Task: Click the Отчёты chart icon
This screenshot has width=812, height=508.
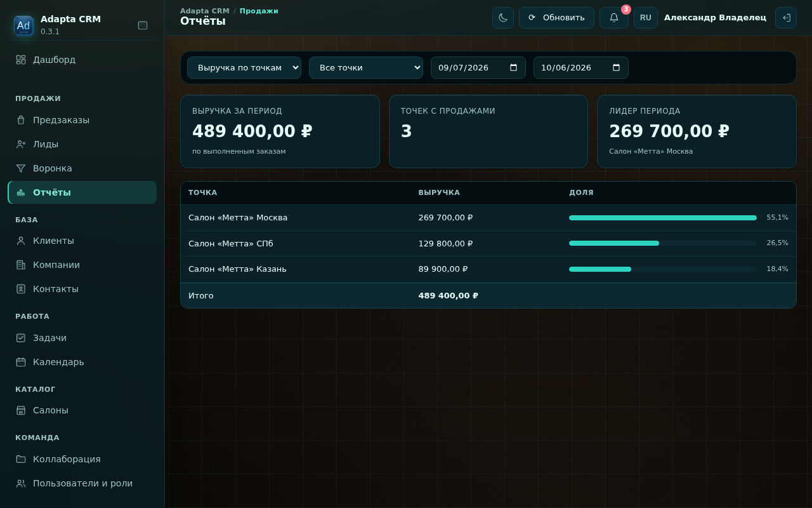Action: (x=21, y=192)
